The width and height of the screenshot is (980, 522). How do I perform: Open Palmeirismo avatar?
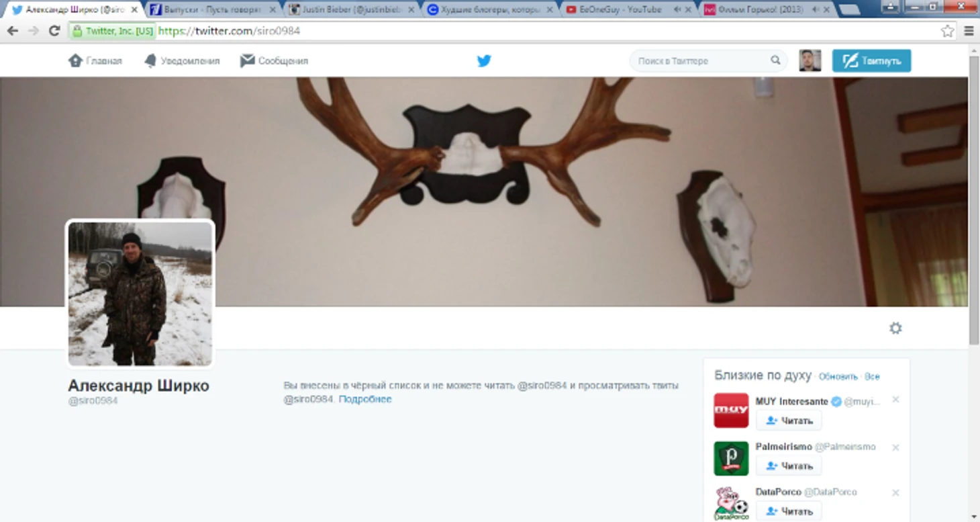click(731, 458)
